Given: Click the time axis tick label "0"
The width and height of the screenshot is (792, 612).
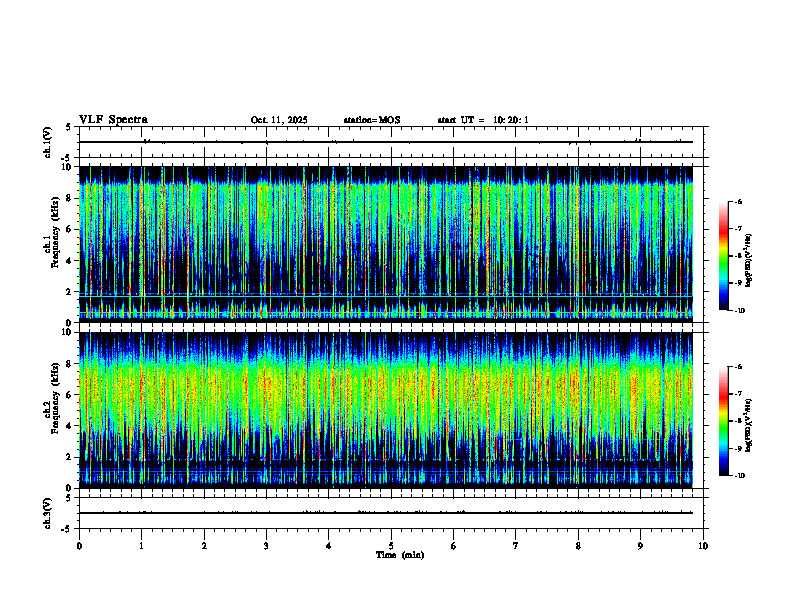Looking at the screenshot, I should [79, 546].
